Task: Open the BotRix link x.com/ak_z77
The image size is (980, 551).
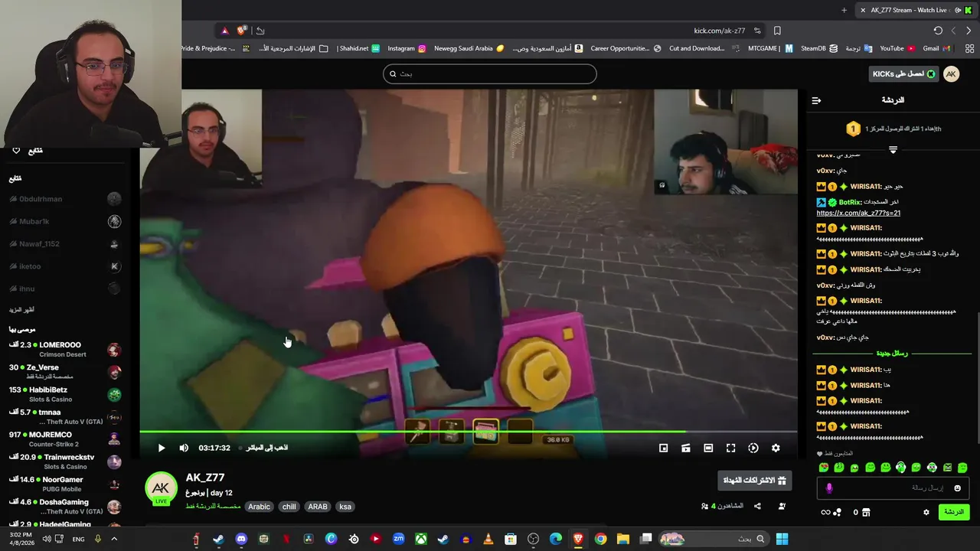Action: click(x=858, y=213)
